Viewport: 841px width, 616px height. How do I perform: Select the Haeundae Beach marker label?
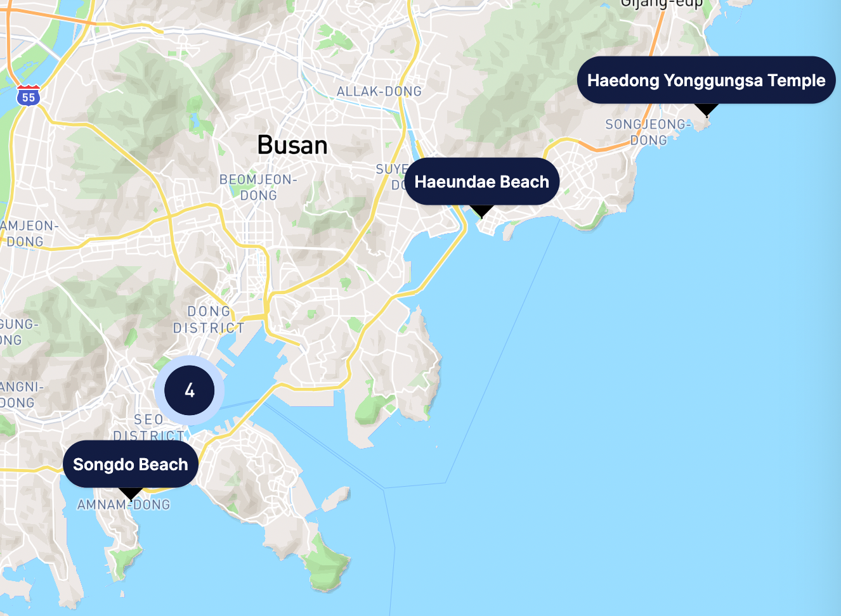coord(482,181)
